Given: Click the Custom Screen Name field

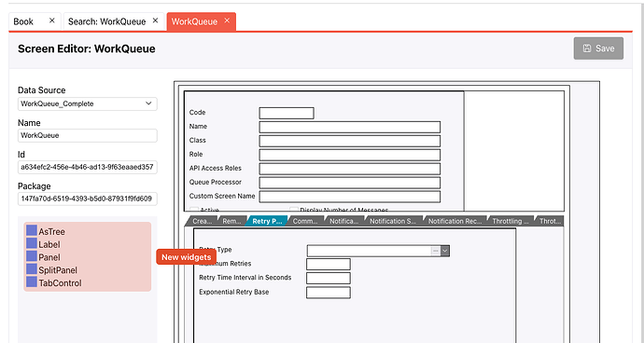Looking at the screenshot, I should (350, 197).
